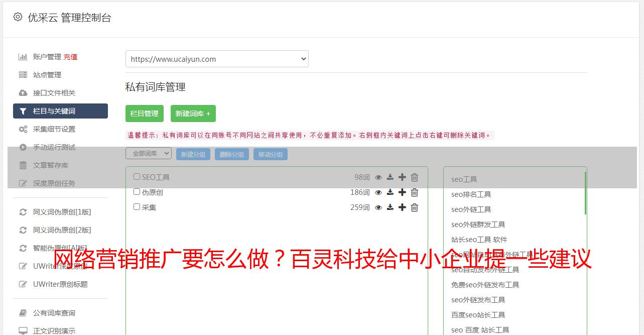
Task: Delete the 伪原创 library with trash icon
Action: 415,192
